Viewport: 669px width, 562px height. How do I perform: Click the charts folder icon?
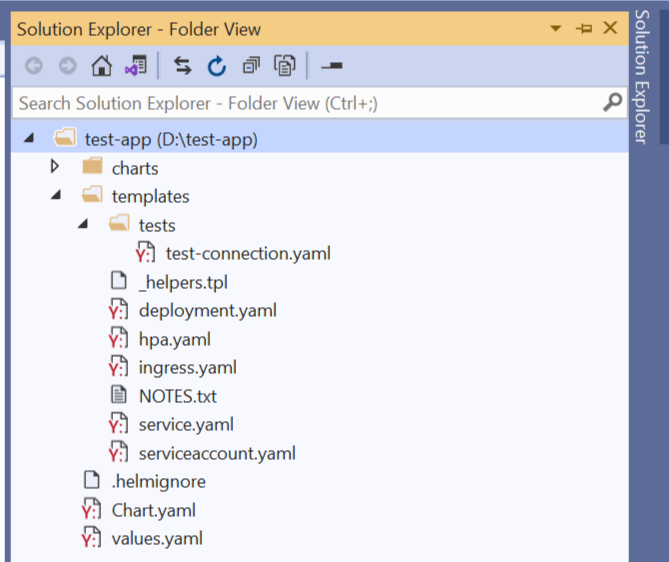(93, 166)
